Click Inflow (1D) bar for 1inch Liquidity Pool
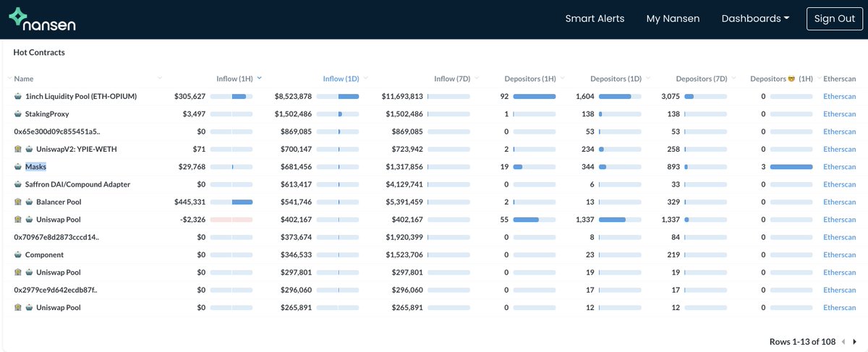 [338, 96]
